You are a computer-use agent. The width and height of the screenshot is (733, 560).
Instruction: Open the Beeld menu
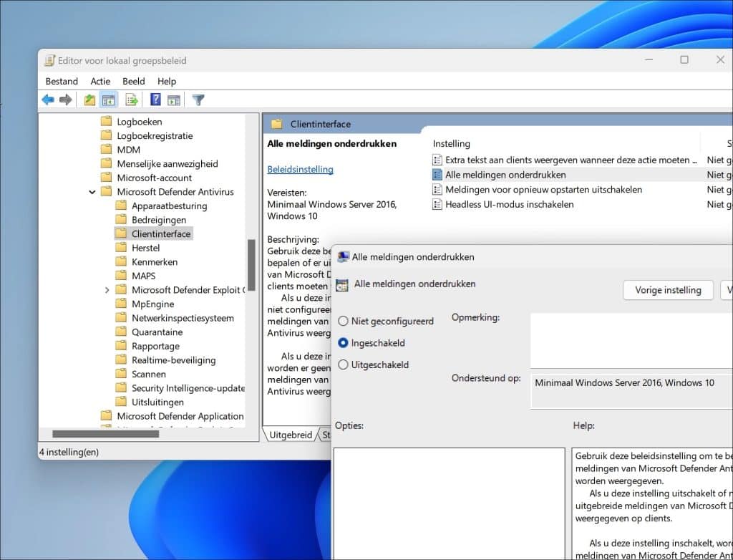pyautogui.click(x=134, y=81)
